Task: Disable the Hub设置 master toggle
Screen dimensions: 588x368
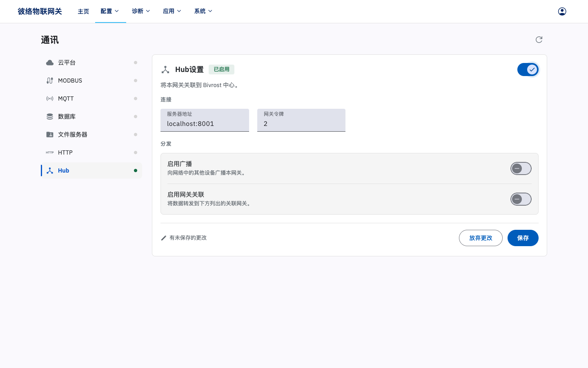Action: pos(528,70)
